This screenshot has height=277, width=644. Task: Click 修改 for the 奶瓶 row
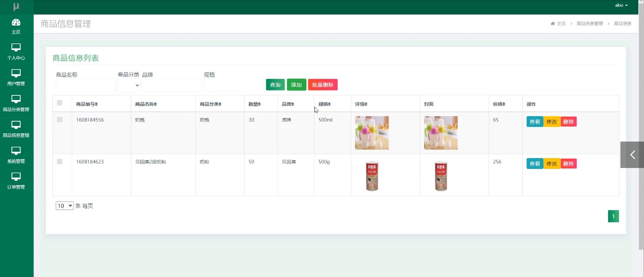pos(552,122)
